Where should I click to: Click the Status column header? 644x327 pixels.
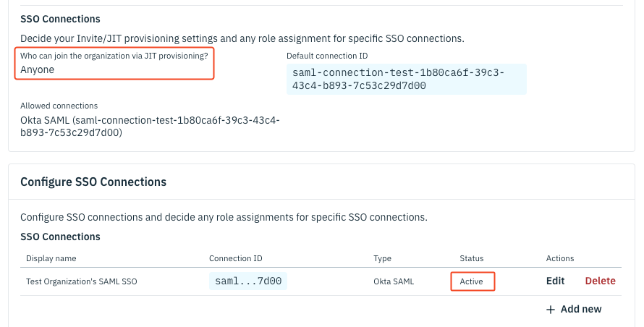coord(471,258)
